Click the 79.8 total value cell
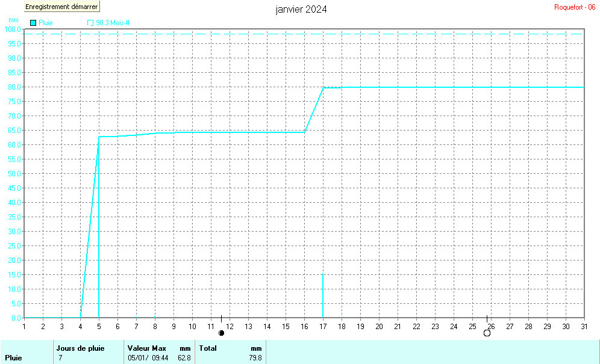 point(255,358)
